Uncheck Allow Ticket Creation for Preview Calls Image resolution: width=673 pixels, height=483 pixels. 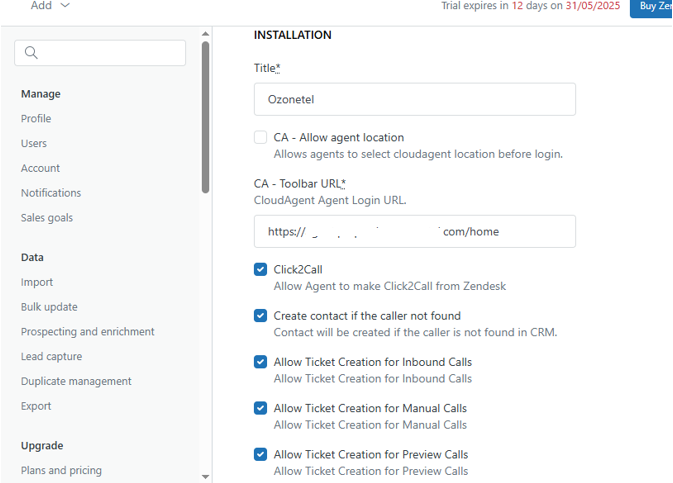click(x=261, y=454)
